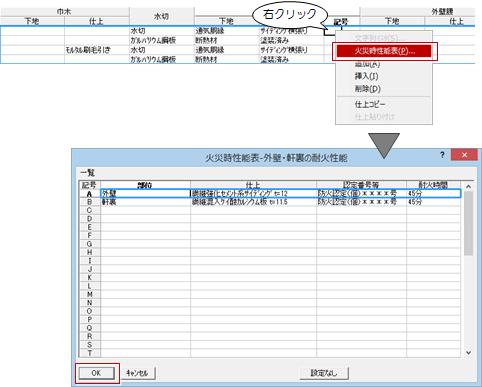The width and height of the screenshot is (482, 387).
Task: Close the 火災時性能表 dialog with the red X
Action: (464, 155)
